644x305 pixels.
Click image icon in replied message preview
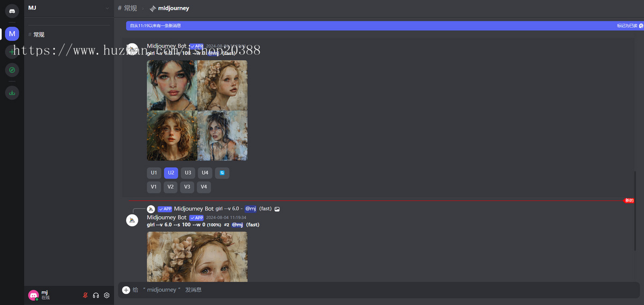(277, 209)
